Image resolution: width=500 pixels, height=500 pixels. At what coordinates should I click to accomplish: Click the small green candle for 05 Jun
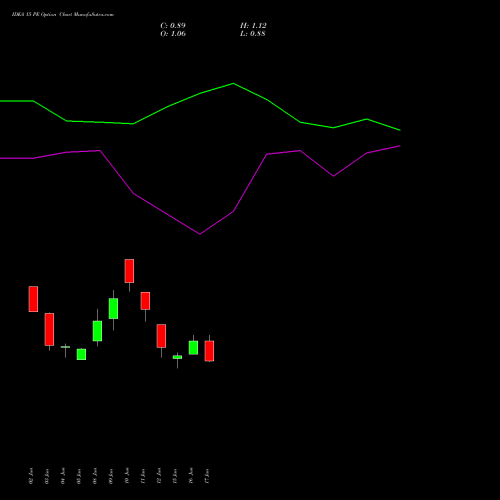(81, 354)
